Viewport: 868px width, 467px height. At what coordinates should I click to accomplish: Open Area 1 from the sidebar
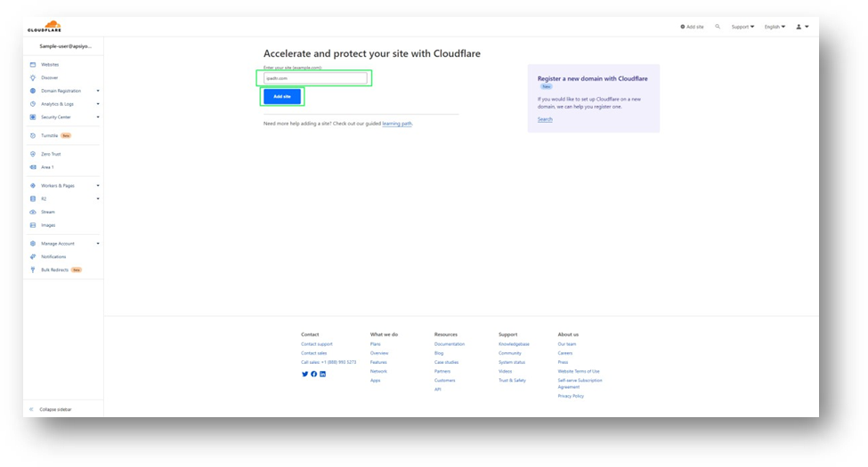[x=47, y=167]
